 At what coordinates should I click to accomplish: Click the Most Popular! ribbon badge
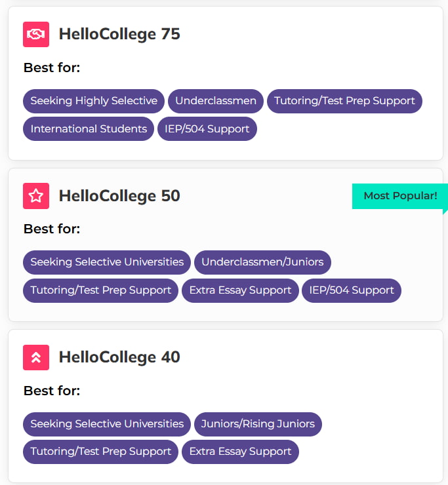click(399, 196)
